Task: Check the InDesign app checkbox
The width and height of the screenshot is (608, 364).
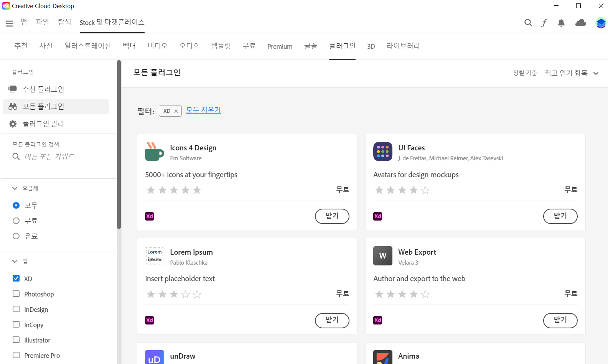Action: (16, 309)
